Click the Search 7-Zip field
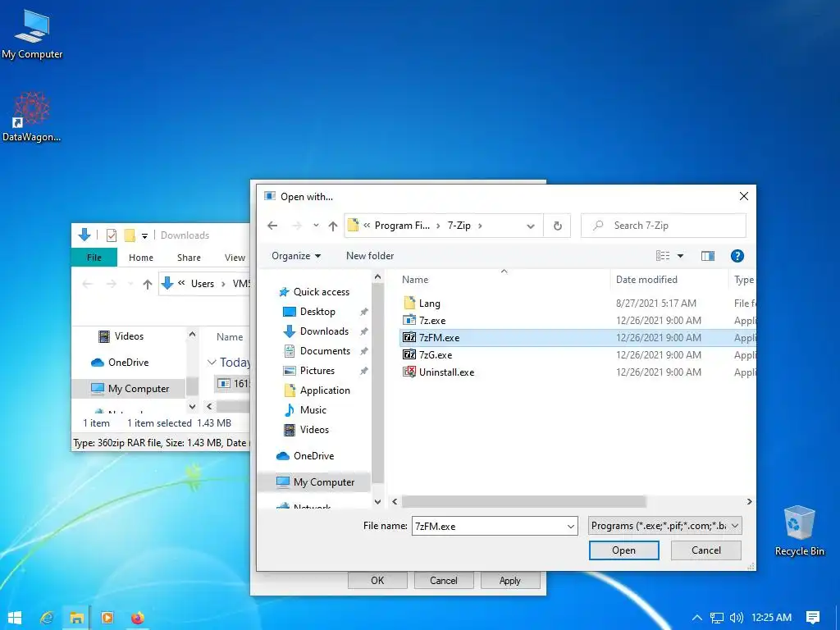This screenshot has width=840, height=630. point(663,226)
